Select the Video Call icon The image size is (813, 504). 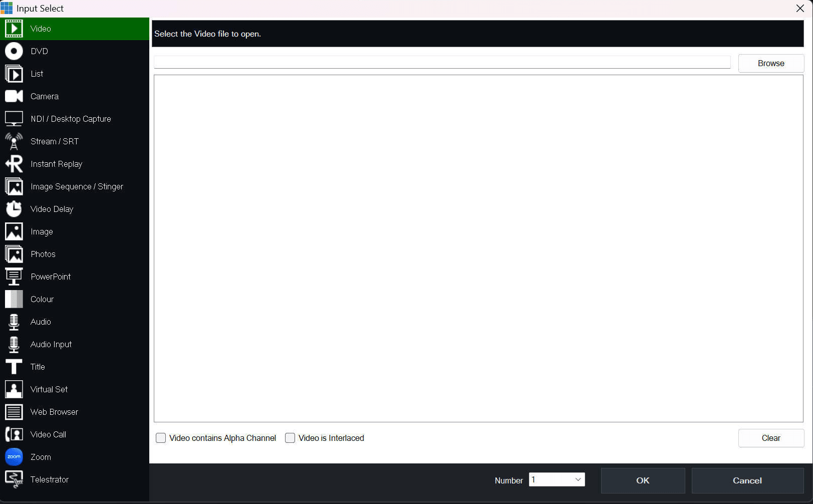coord(14,434)
